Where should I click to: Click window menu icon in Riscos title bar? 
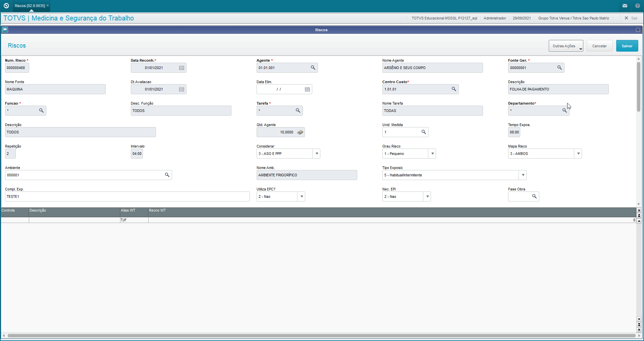point(5,30)
